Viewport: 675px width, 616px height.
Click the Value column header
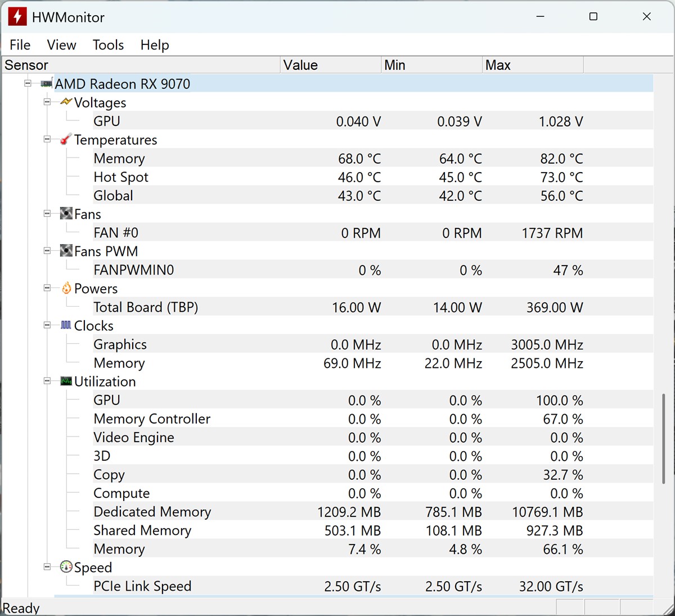tap(330, 65)
